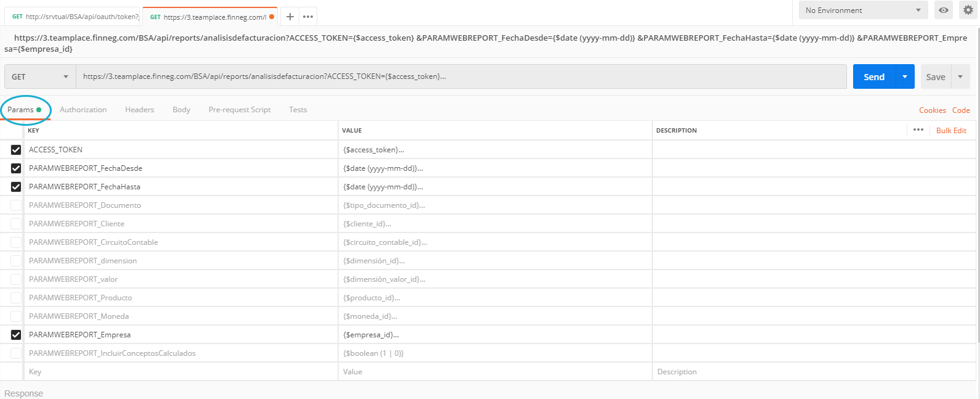The width and height of the screenshot is (980, 399).
Task: Click the empty Value input field
Action: pos(495,372)
